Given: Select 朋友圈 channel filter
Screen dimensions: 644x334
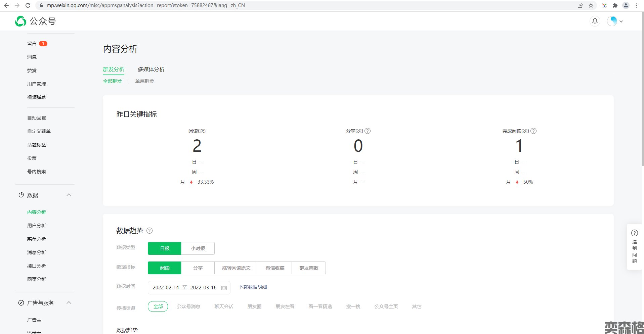Looking at the screenshot, I should [254, 306].
